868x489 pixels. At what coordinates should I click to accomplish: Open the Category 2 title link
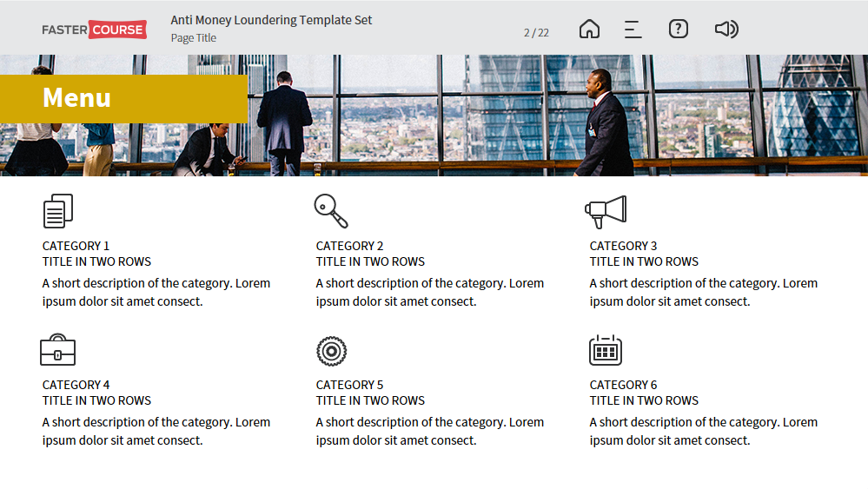pos(370,254)
